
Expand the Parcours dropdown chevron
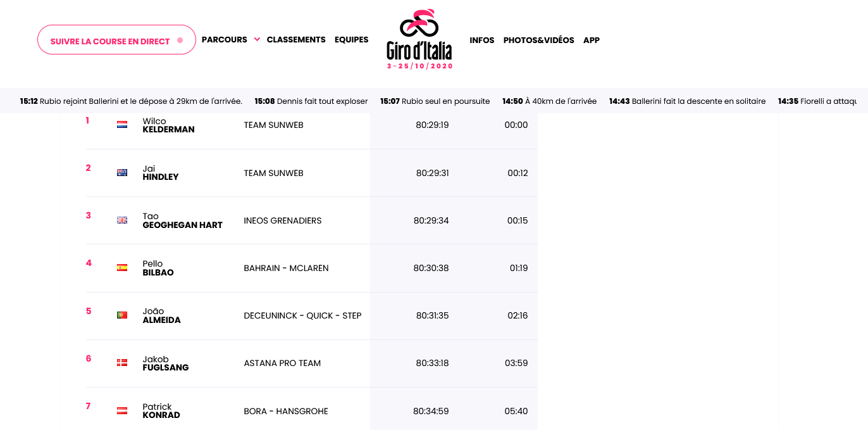[x=257, y=39]
